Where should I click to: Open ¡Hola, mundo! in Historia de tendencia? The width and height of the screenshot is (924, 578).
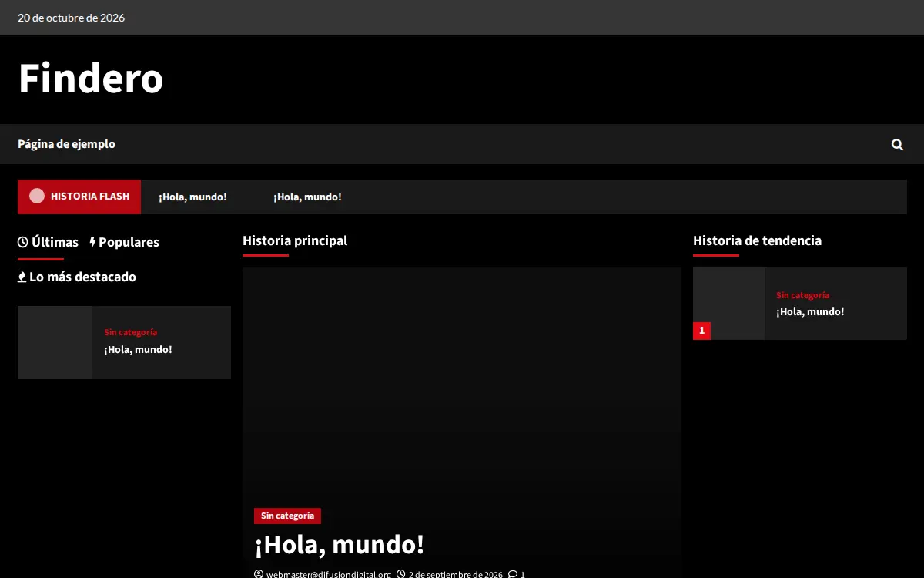pyautogui.click(x=810, y=311)
